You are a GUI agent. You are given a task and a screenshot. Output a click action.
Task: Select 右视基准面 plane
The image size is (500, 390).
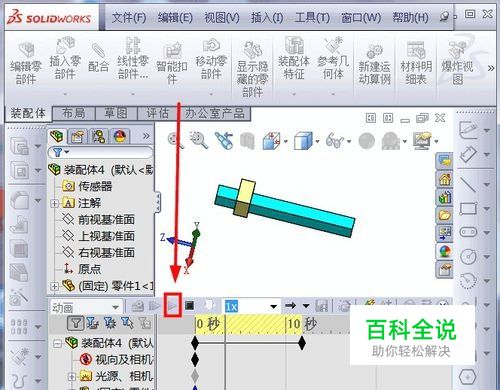click(x=99, y=252)
